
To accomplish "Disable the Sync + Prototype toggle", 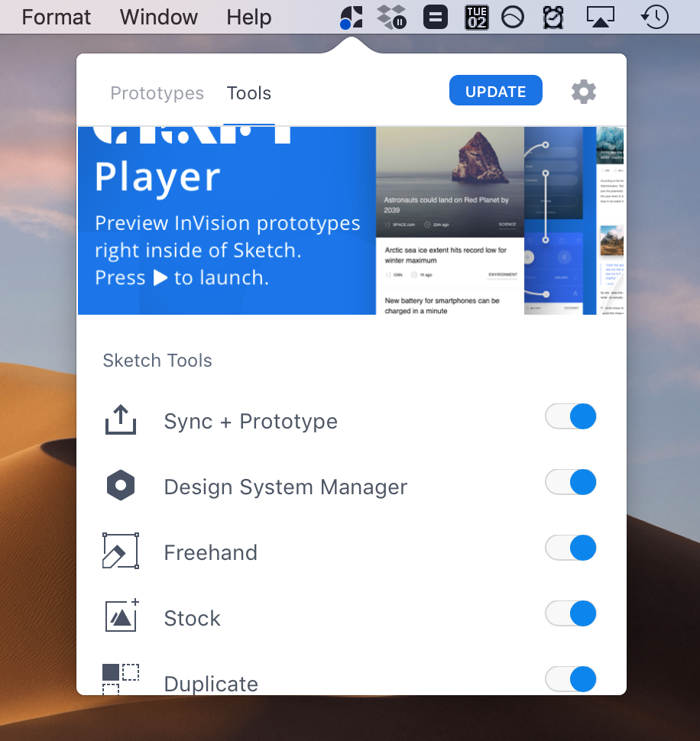I will (571, 416).
